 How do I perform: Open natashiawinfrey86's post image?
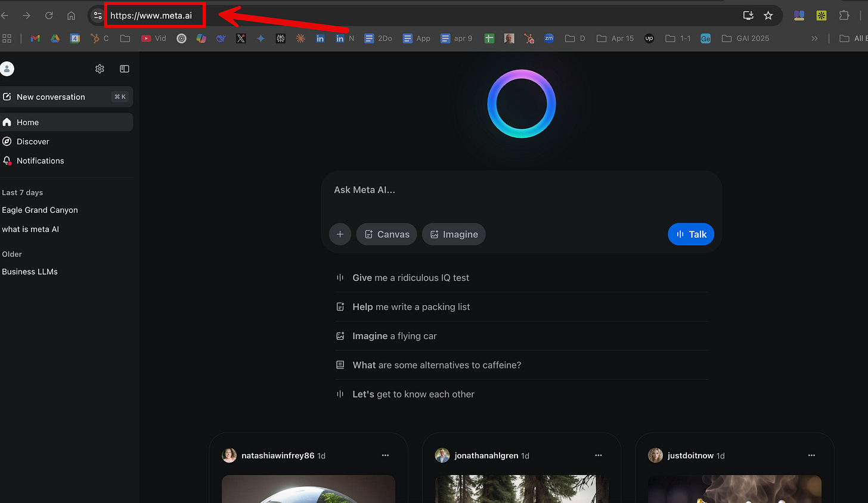(308, 489)
